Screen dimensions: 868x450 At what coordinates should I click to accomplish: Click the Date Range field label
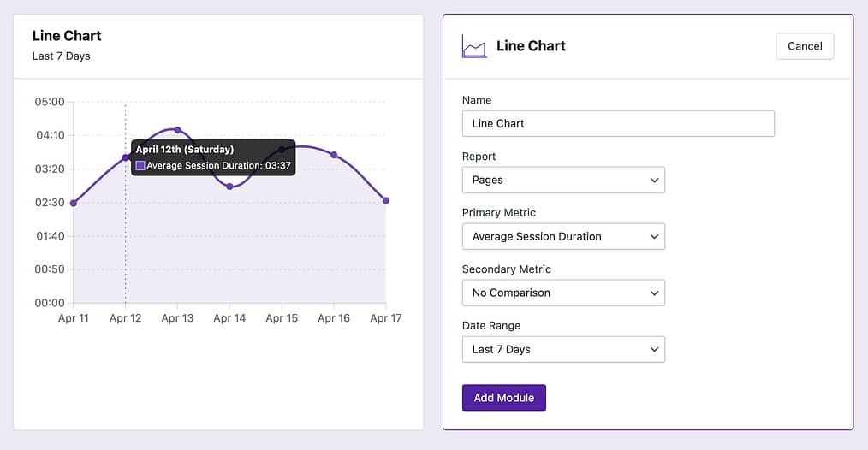(491, 326)
